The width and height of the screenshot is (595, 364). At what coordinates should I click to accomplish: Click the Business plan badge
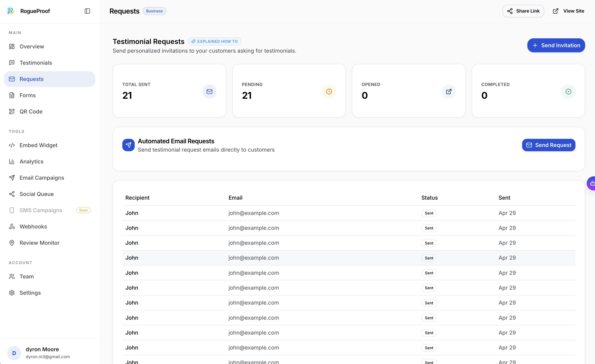pos(154,11)
